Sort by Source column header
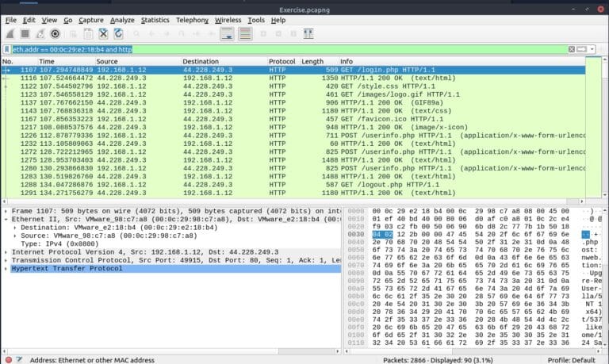The width and height of the screenshot is (609, 364). click(138, 61)
